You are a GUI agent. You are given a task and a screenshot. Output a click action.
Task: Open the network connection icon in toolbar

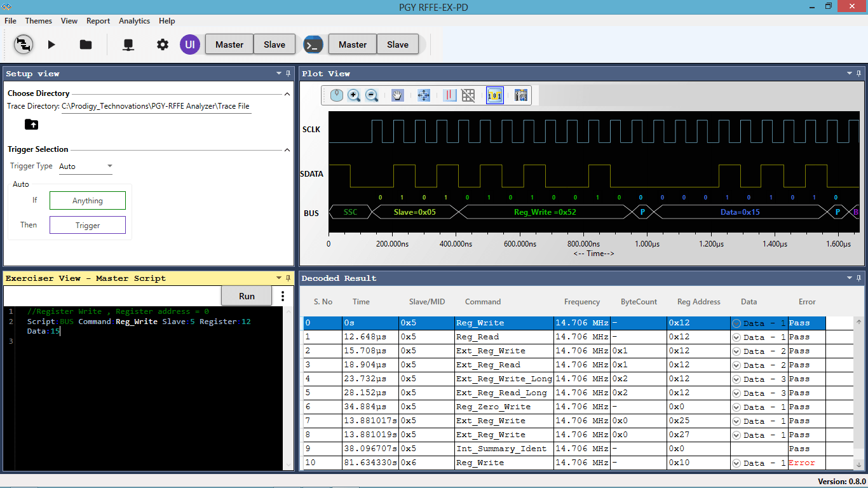point(128,44)
